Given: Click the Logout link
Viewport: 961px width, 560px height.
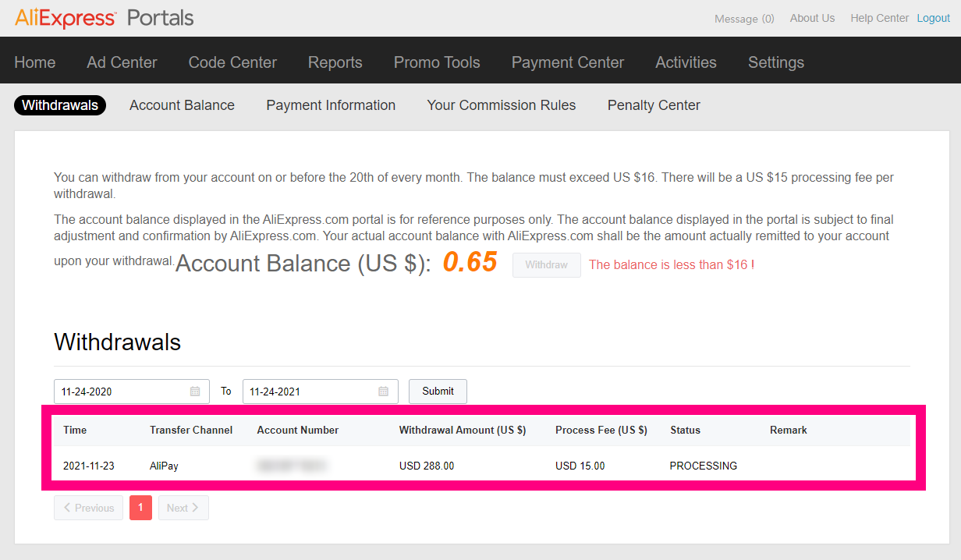Looking at the screenshot, I should pos(934,18).
